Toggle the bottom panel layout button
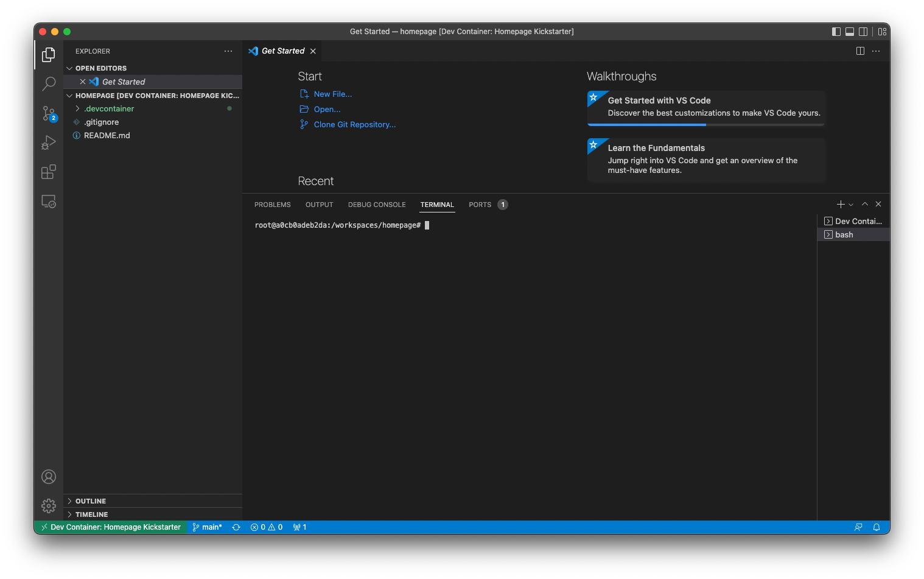The width and height of the screenshot is (924, 579). (x=850, y=32)
